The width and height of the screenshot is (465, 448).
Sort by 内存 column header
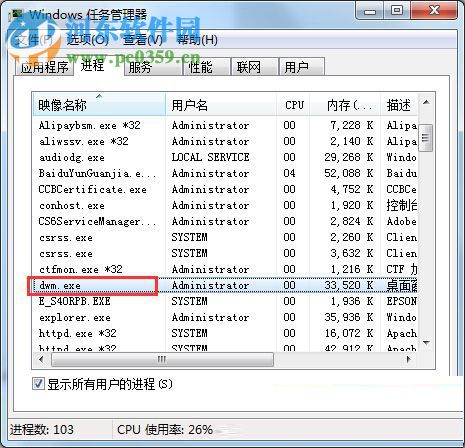point(345,105)
